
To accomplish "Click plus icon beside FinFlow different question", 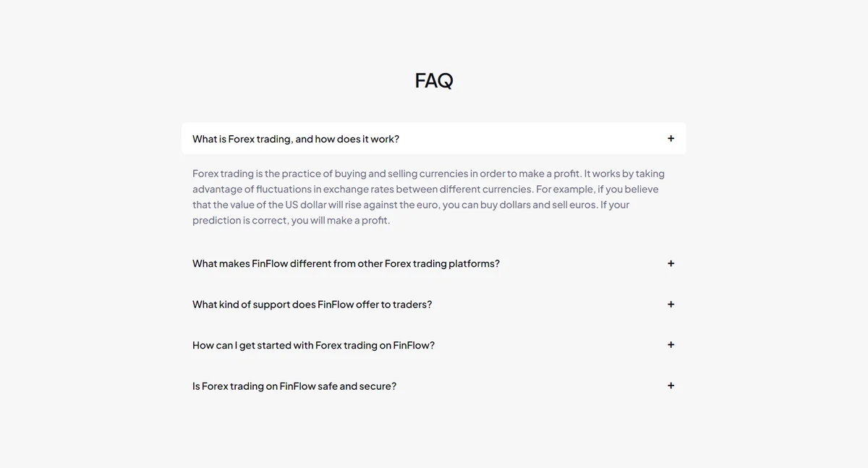I will click(x=671, y=263).
